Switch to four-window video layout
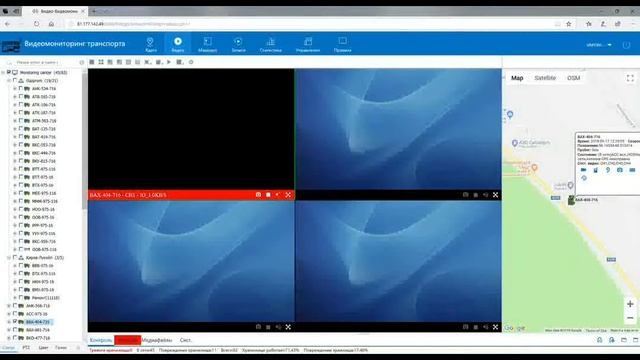 tap(101, 62)
